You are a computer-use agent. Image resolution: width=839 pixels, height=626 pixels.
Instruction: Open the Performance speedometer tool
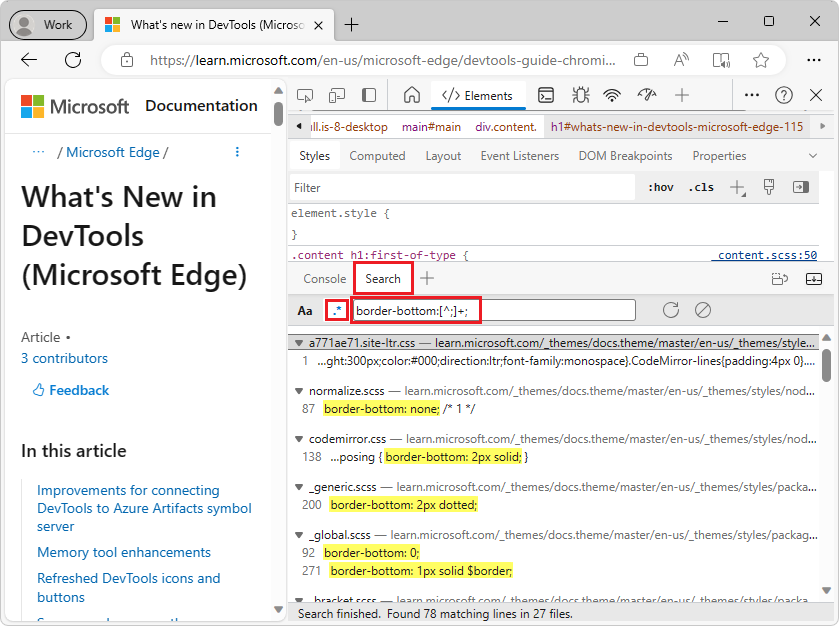coord(646,94)
